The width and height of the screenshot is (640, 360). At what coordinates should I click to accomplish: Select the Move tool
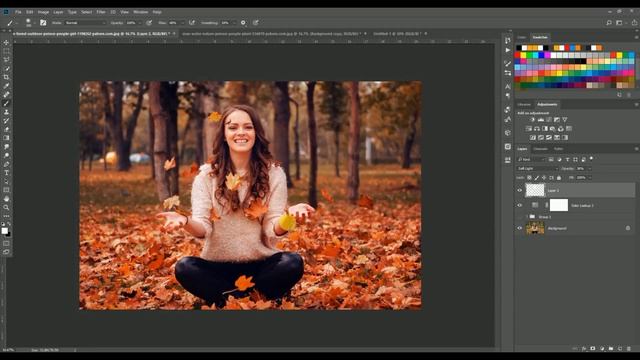[x=6, y=42]
